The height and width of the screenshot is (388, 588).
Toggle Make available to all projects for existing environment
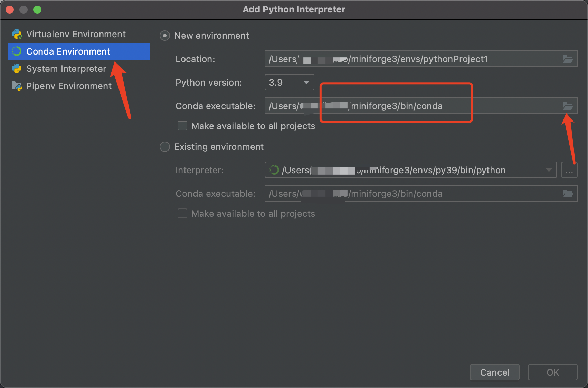click(x=182, y=213)
